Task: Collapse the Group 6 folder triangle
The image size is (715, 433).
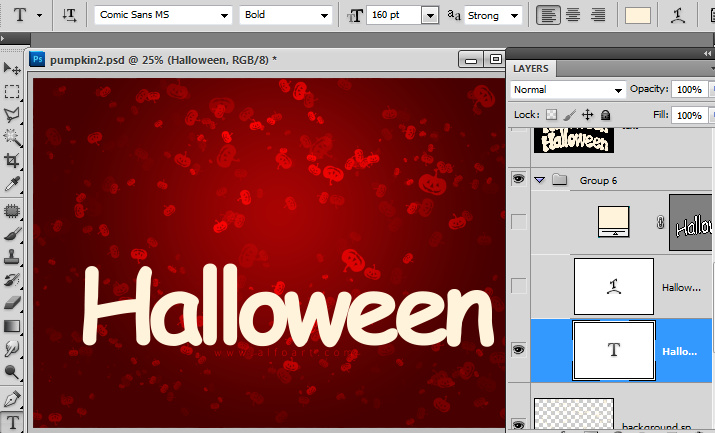Action: point(540,180)
